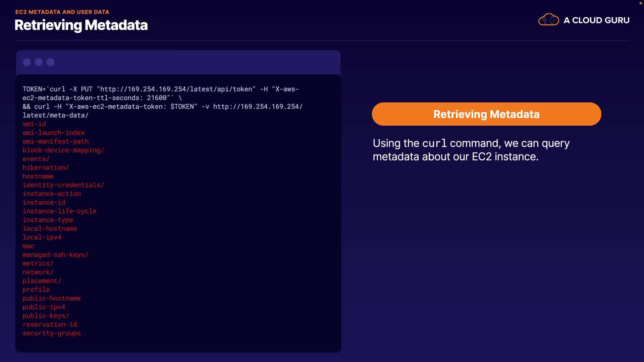Select the identity-credentials/ entry
The image size is (644, 362).
pos(63,185)
